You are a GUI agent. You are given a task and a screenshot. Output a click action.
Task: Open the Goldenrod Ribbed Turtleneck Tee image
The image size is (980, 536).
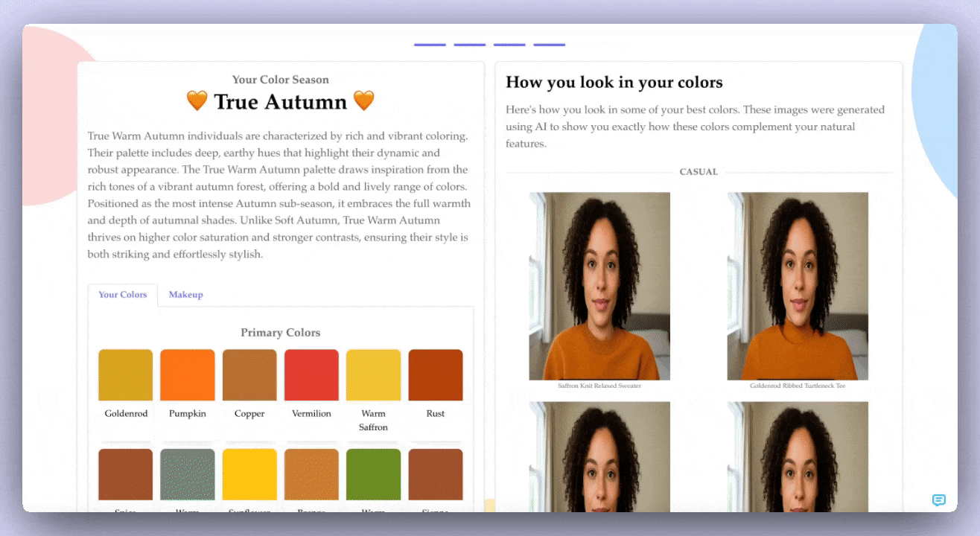tap(798, 286)
